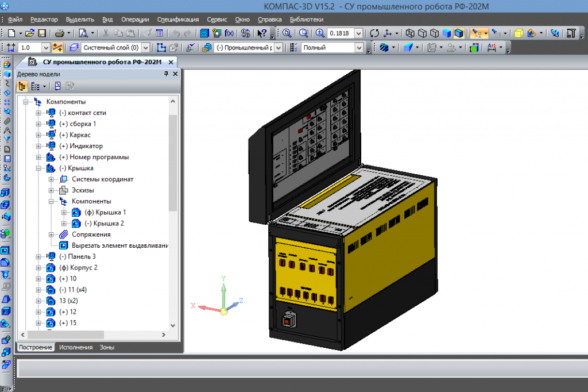This screenshot has width=588, height=392.
Task: Expand the Панель 3 node
Action: [38, 257]
